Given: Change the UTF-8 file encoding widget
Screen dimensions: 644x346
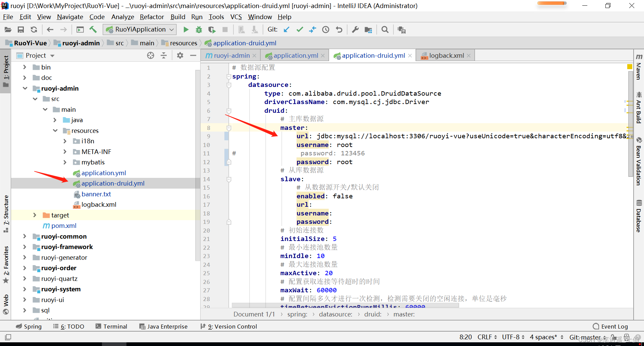Looking at the screenshot, I should pos(513,337).
